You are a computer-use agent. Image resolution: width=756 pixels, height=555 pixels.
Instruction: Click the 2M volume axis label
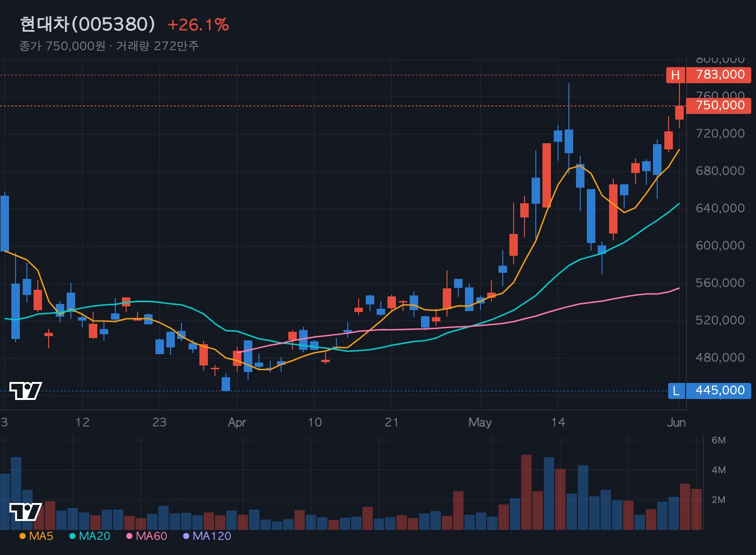[719, 500]
